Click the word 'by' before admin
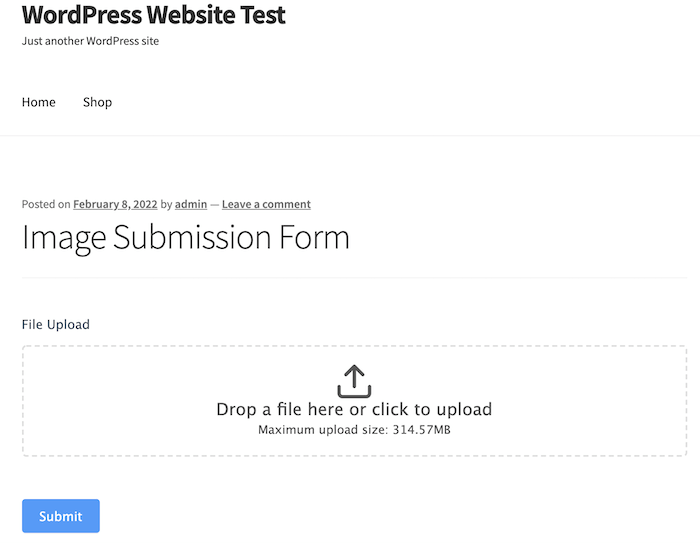Viewport: 700px width, 543px height. pos(166,205)
